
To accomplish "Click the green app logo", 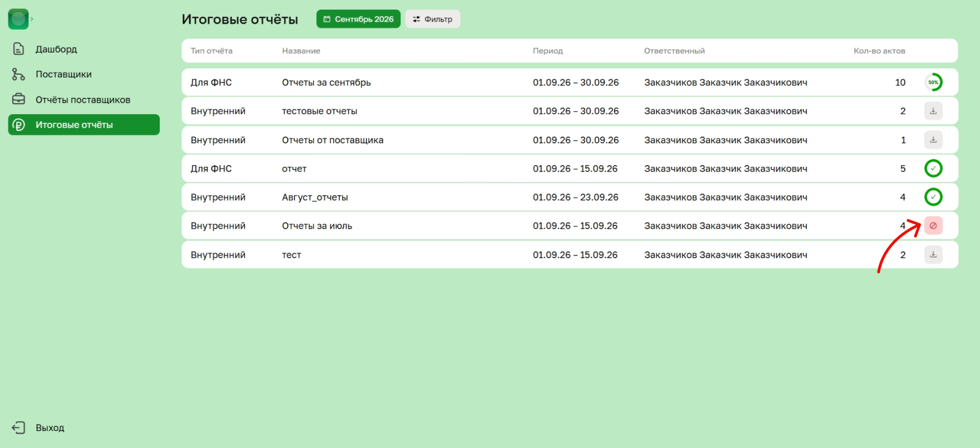I will pos(18,19).
